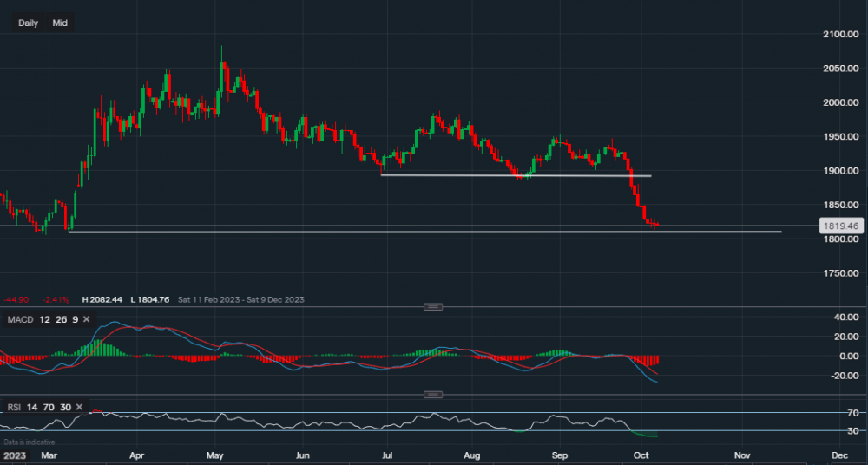
Task: Grab the resize handle above RSI panel
Action: pos(433,395)
